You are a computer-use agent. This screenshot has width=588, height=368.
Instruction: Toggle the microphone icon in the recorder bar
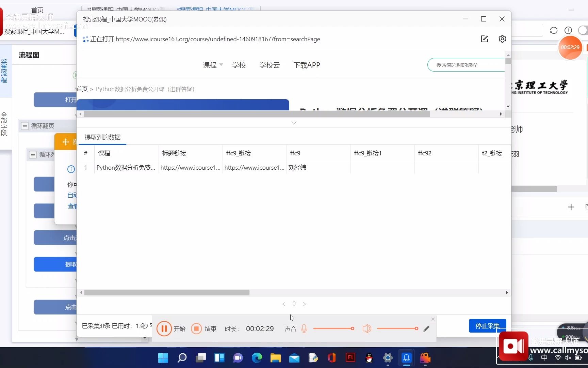[304, 329]
